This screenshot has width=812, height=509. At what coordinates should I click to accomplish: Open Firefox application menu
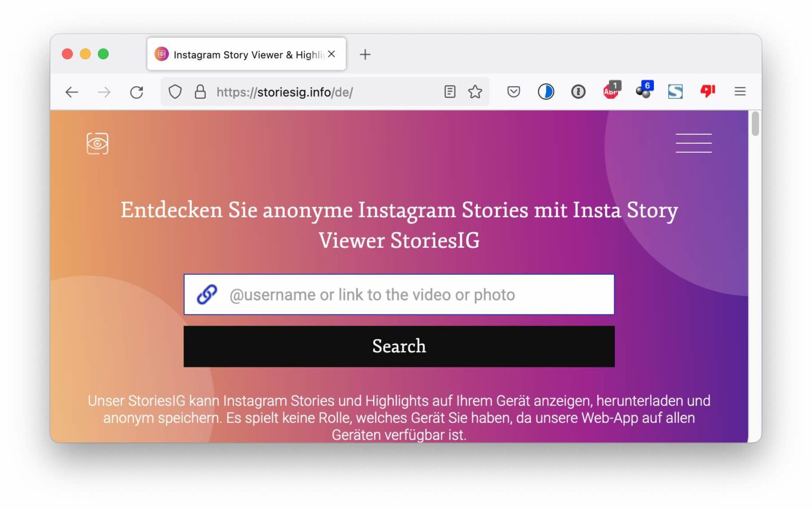tap(740, 91)
